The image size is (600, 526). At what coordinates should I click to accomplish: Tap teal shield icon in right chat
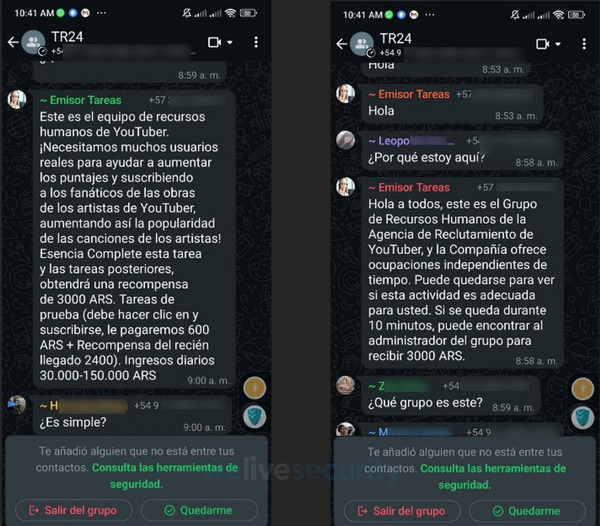pos(582,417)
